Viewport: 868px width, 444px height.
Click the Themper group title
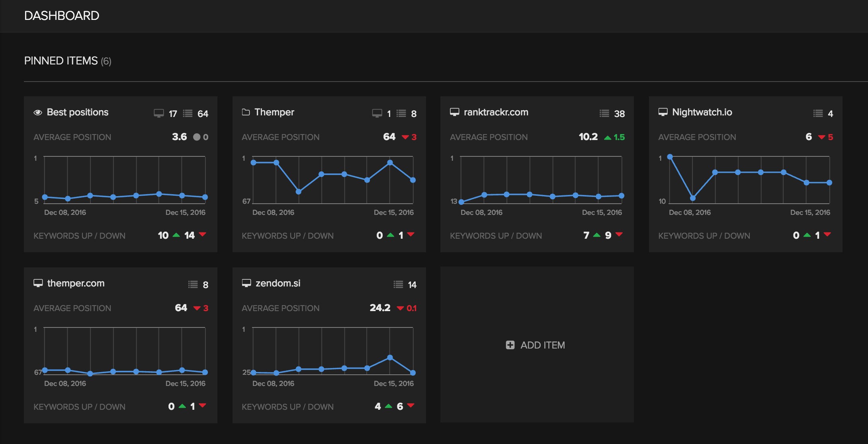[x=274, y=112]
